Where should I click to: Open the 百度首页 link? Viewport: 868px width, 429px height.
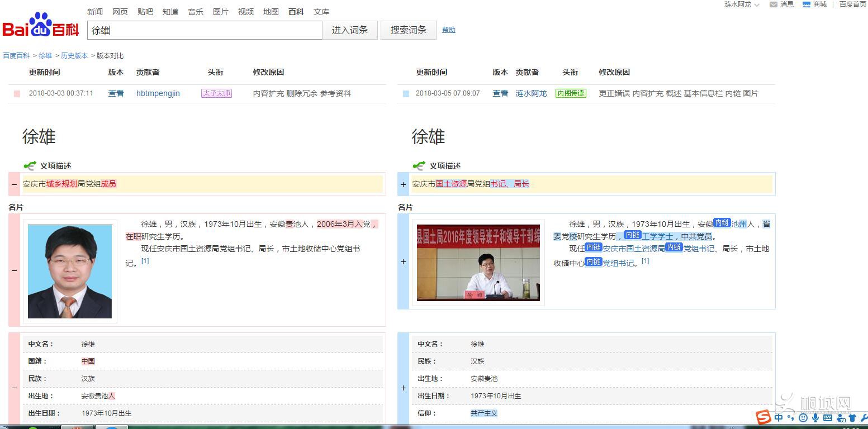(x=853, y=4)
